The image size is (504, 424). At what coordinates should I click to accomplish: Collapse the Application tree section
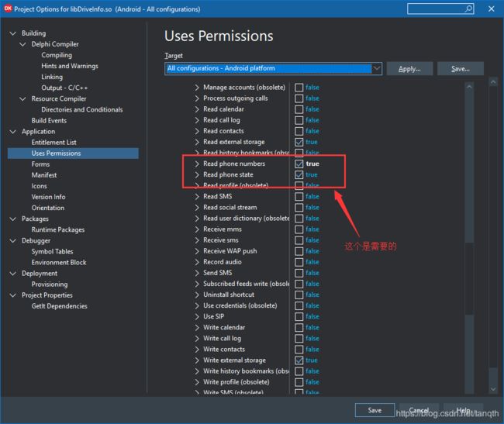12,132
